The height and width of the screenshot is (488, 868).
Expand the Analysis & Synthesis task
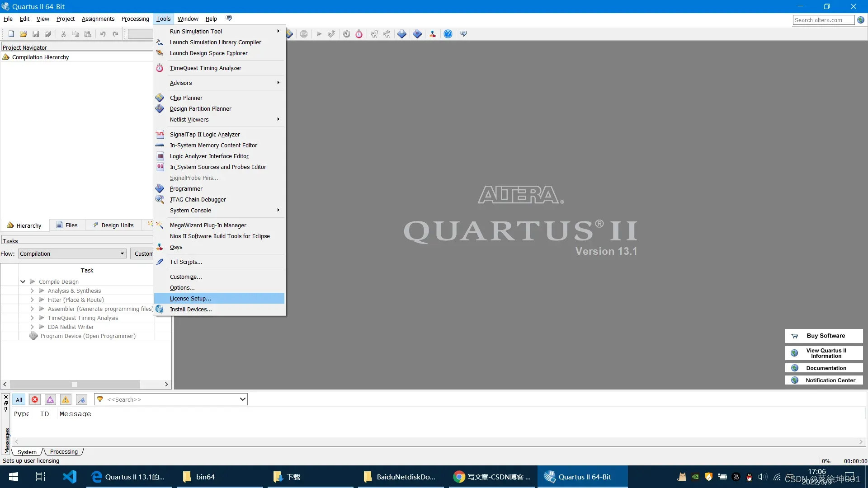point(32,291)
